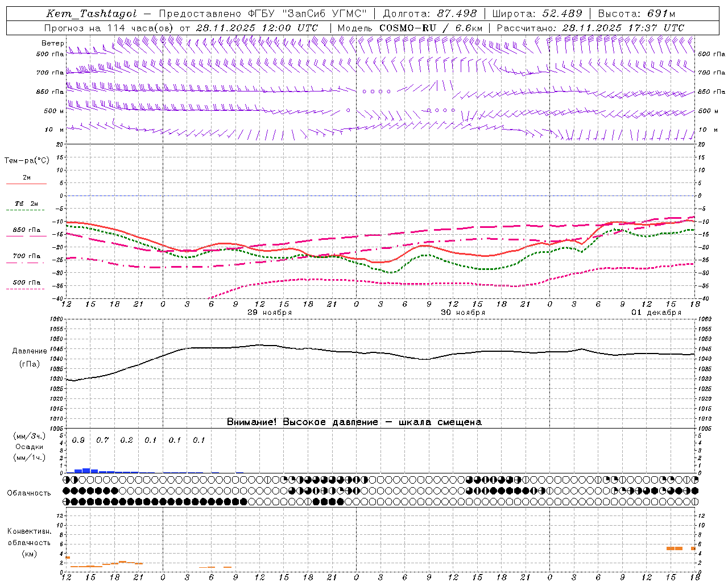728x582 pixels.
Task: Click the 0.9 precipitation amount value
Action: click(78, 440)
